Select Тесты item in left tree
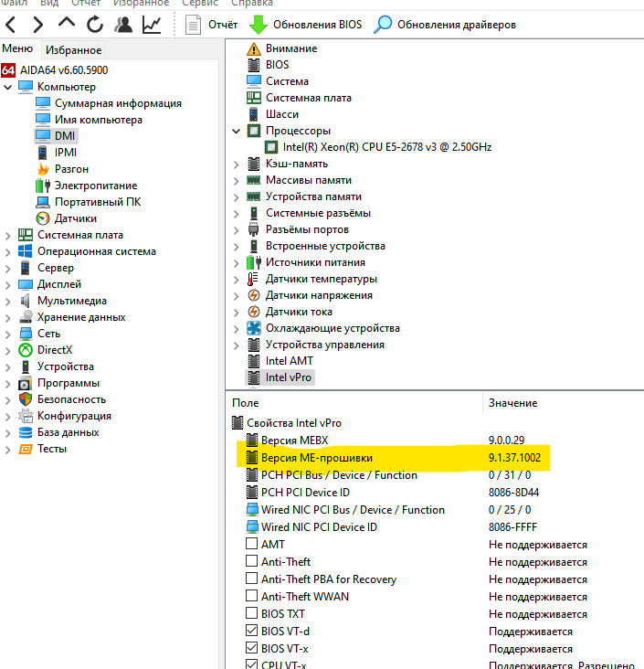 tap(43, 449)
